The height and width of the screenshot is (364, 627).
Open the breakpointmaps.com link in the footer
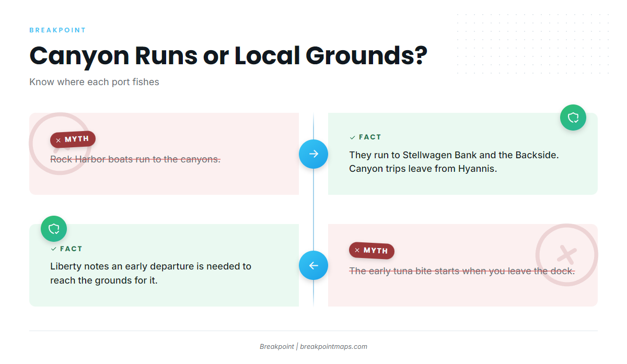[333, 346]
